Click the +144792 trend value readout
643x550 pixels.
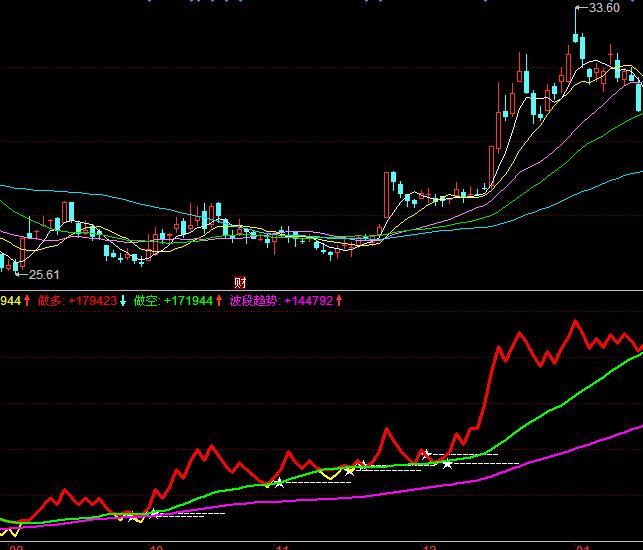tap(308, 300)
